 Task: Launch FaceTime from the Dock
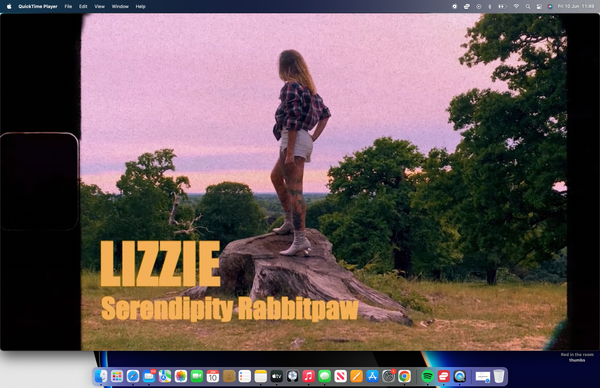[x=197, y=377]
